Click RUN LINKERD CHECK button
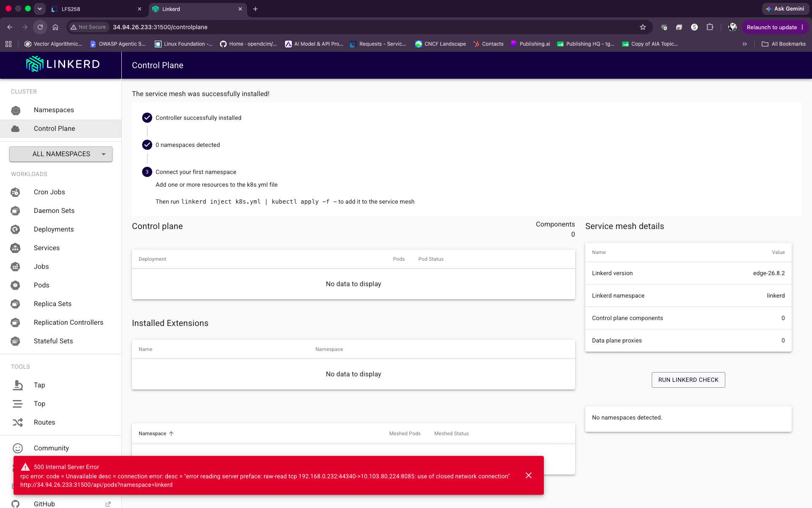812x508 pixels. point(688,380)
